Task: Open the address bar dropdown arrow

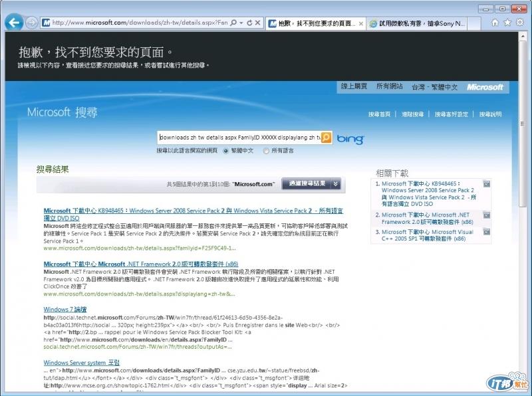Action: (x=241, y=23)
